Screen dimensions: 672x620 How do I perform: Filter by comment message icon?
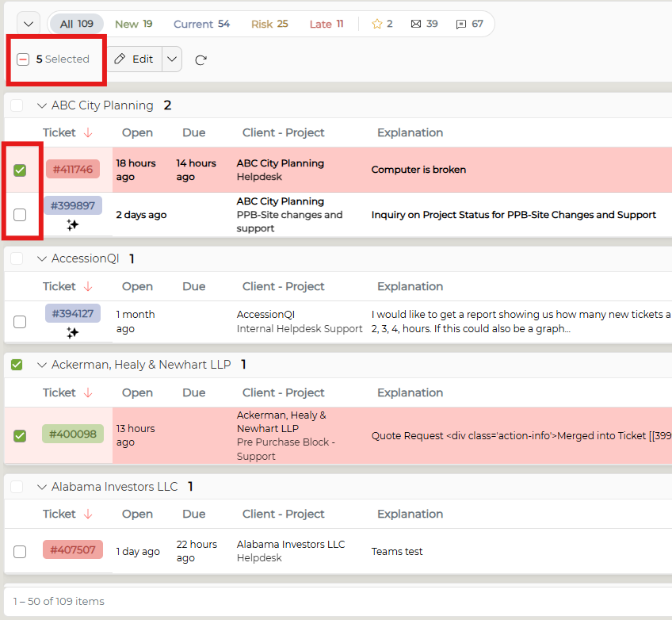[460, 25]
